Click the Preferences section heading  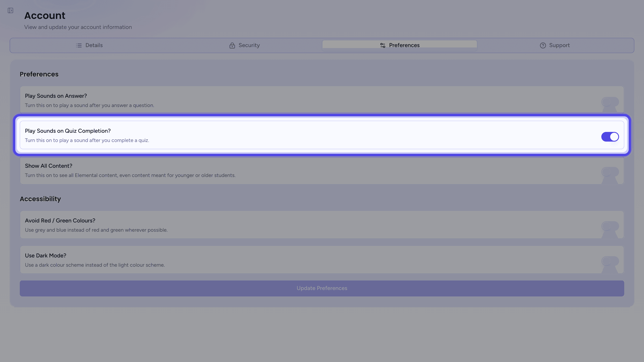pyautogui.click(x=39, y=74)
